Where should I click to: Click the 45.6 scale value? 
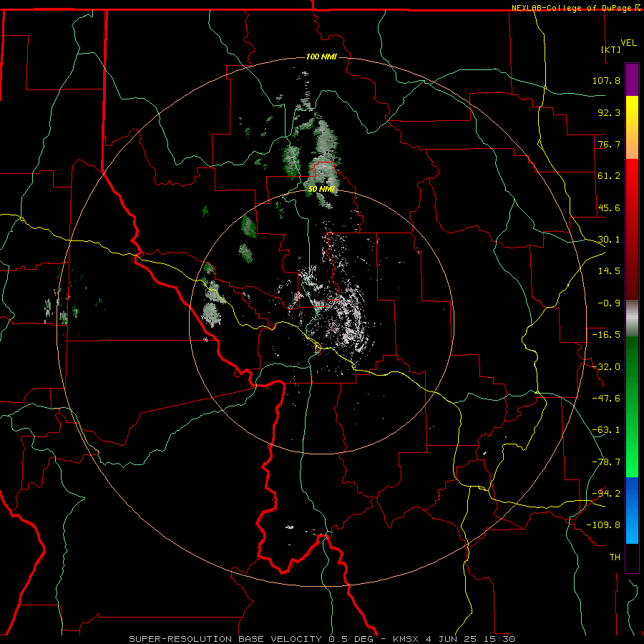pos(609,208)
